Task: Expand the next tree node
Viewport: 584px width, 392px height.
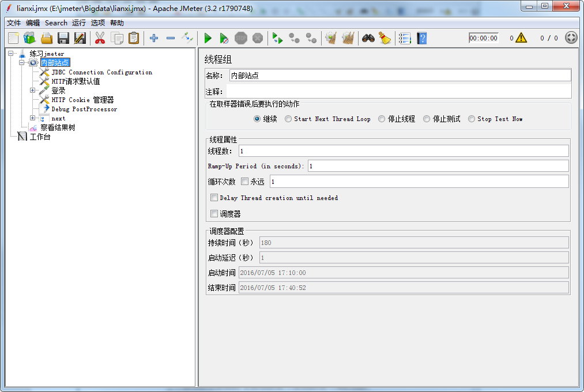Action: (x=32, y=118)
